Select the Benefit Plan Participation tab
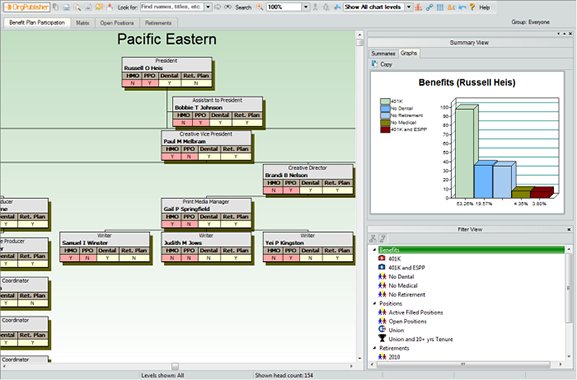 click(37, 22)
